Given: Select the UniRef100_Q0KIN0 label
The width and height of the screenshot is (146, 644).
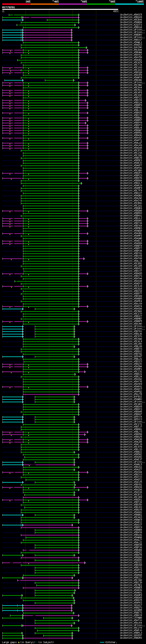Looking at the screenshot, I should coord(131,48).
